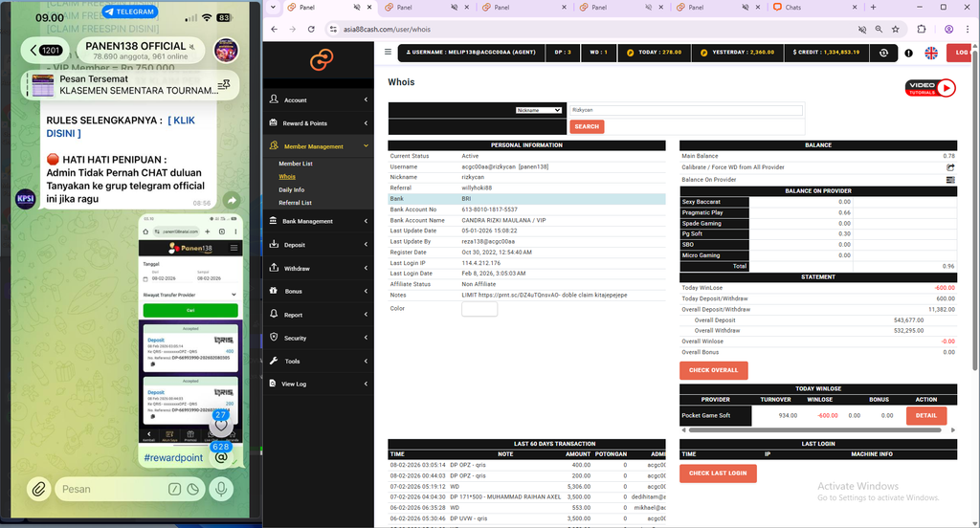
Task: Expand the Reward & Points sidebar menu
Action: [318, 123]
